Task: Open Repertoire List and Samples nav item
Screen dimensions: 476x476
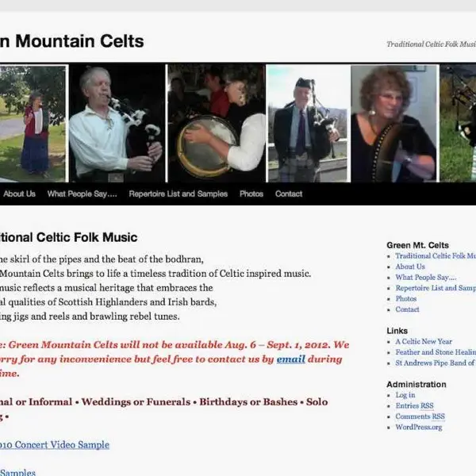Action: click(178, 194)
